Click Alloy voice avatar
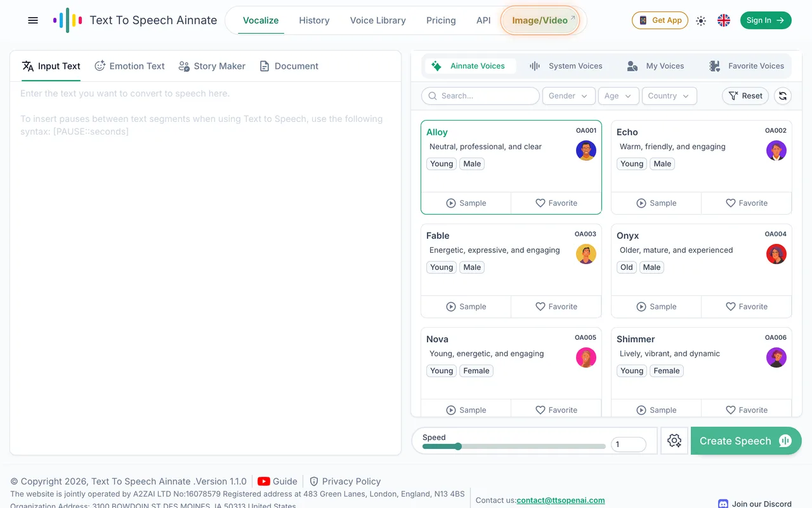 pyautogui.click(x=586, y=150)
